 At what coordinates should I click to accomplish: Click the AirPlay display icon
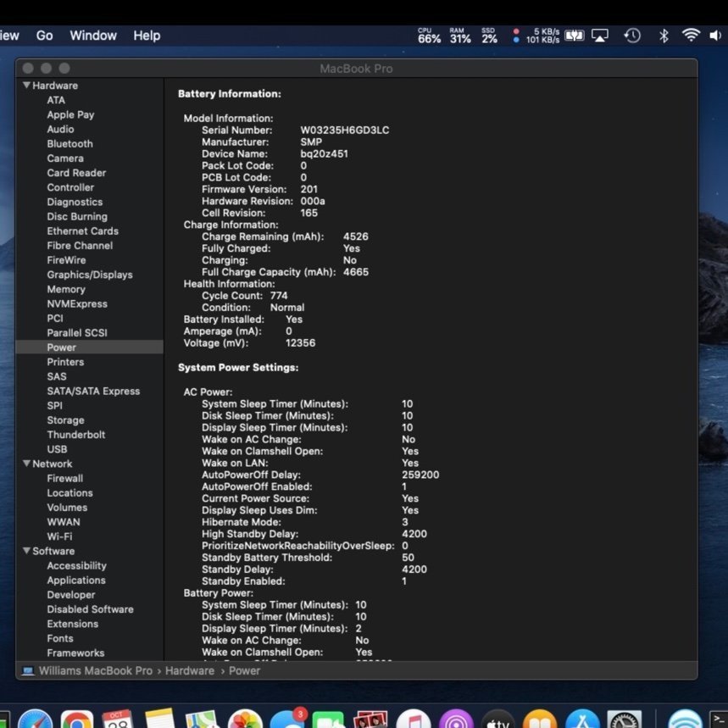point(600,36)
